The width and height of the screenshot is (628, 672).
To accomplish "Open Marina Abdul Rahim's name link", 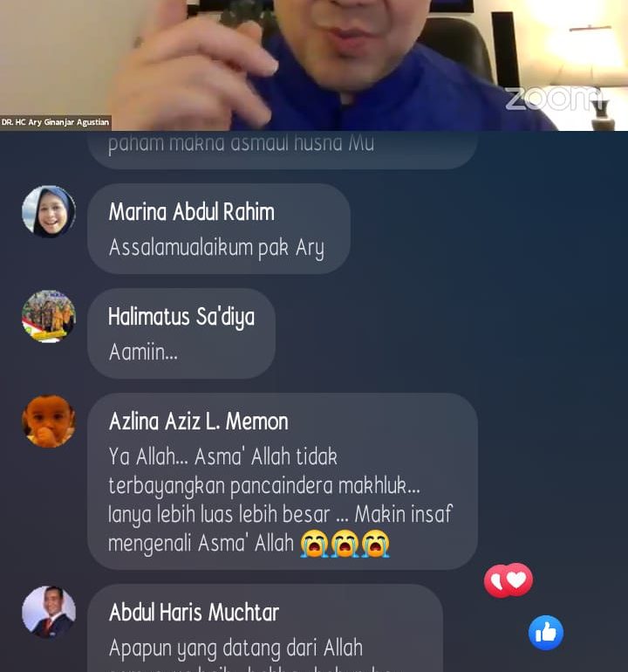I will [x=192, y=212].
